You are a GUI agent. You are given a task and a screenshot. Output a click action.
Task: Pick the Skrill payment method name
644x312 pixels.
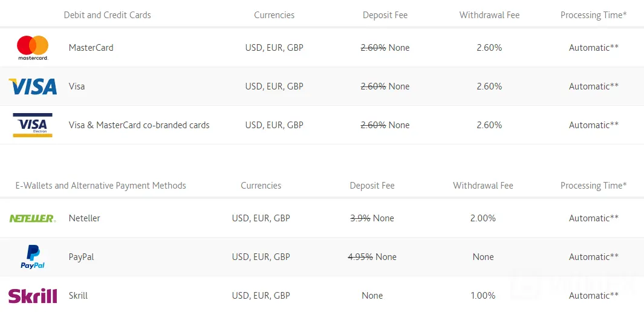pyautogui.click(x=79, y=296)
